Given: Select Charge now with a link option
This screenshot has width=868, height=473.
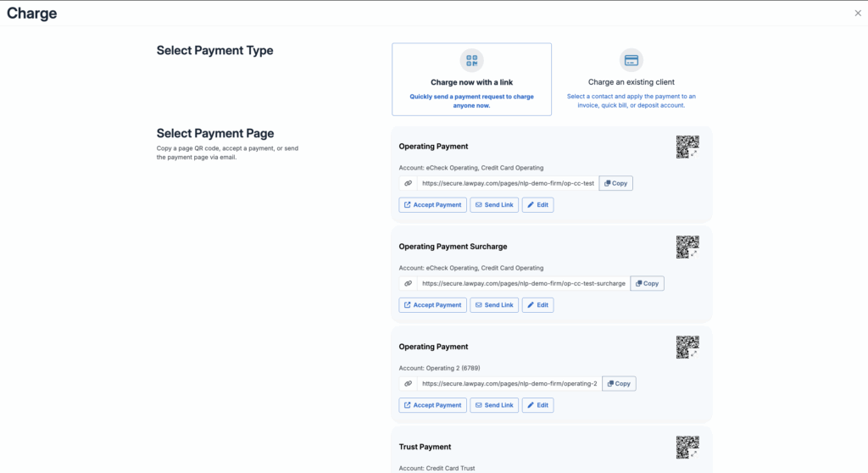Looking at the screenshot, I should [x=471, y=79].
